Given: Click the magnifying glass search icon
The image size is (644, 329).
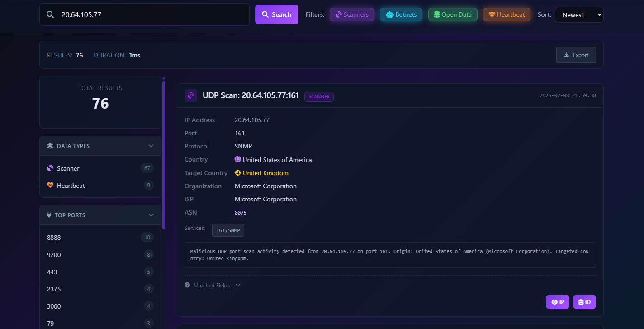Looking at the screenshot, I should coord(50,14).
